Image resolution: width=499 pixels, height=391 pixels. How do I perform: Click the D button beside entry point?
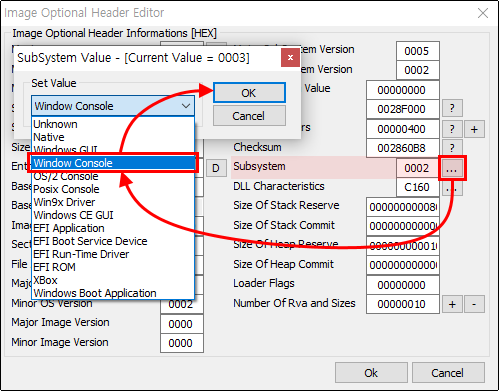click(216, 168)
